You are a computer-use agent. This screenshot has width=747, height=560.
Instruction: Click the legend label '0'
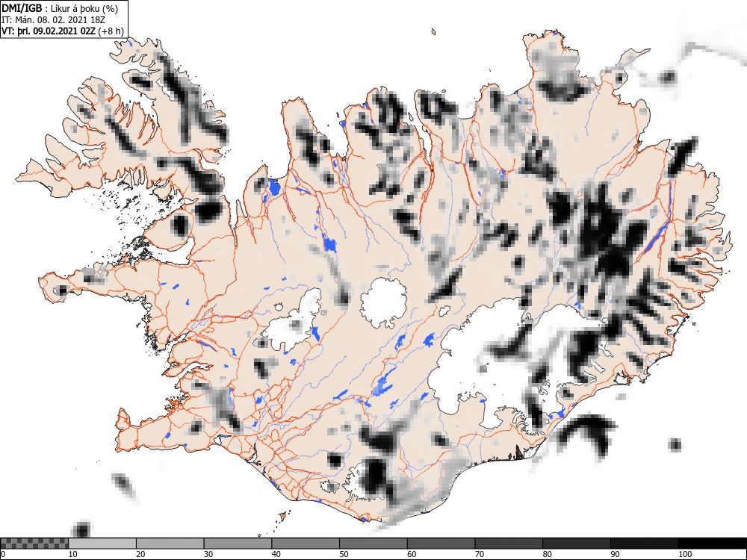(x=3, y=554)
